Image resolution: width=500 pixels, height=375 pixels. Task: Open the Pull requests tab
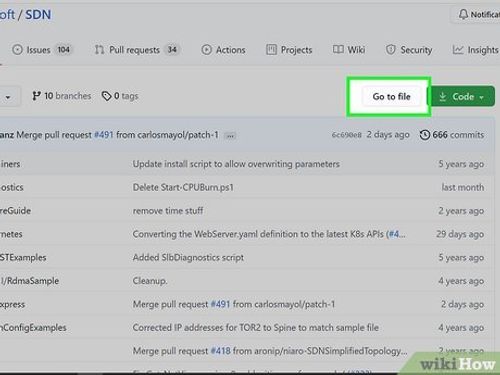tap(137, 50)
